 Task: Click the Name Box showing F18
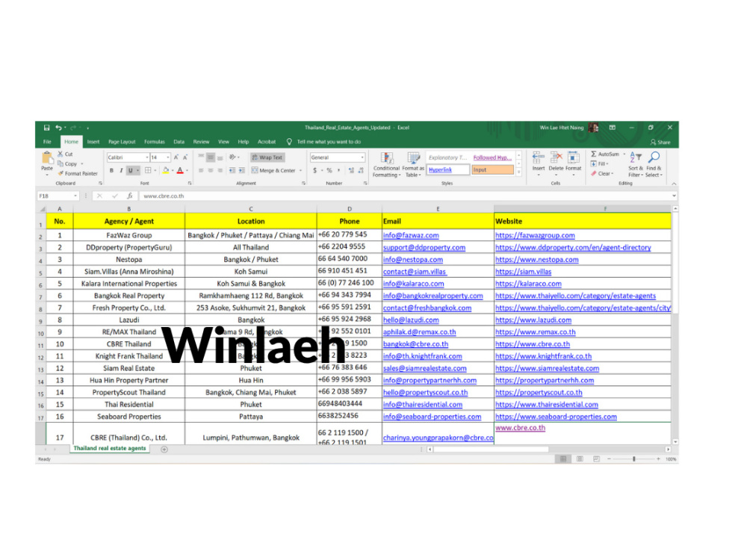[58, 196]
